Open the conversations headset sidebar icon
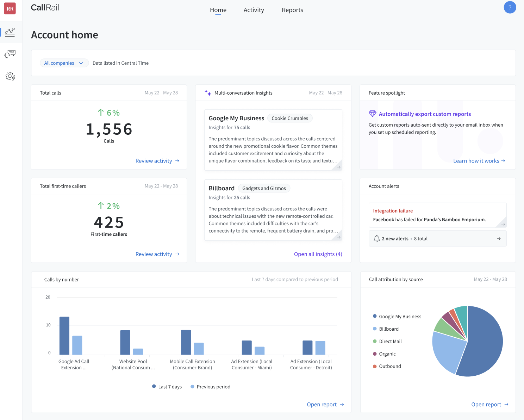Screen dimensions: 524x420 (x=10, y=54)
